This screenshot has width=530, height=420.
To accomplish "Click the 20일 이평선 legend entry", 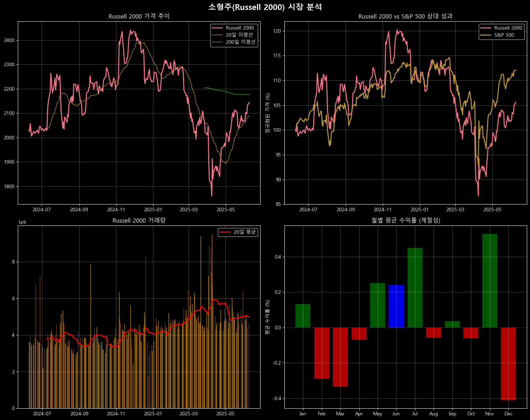I will (x=239, y=35).
